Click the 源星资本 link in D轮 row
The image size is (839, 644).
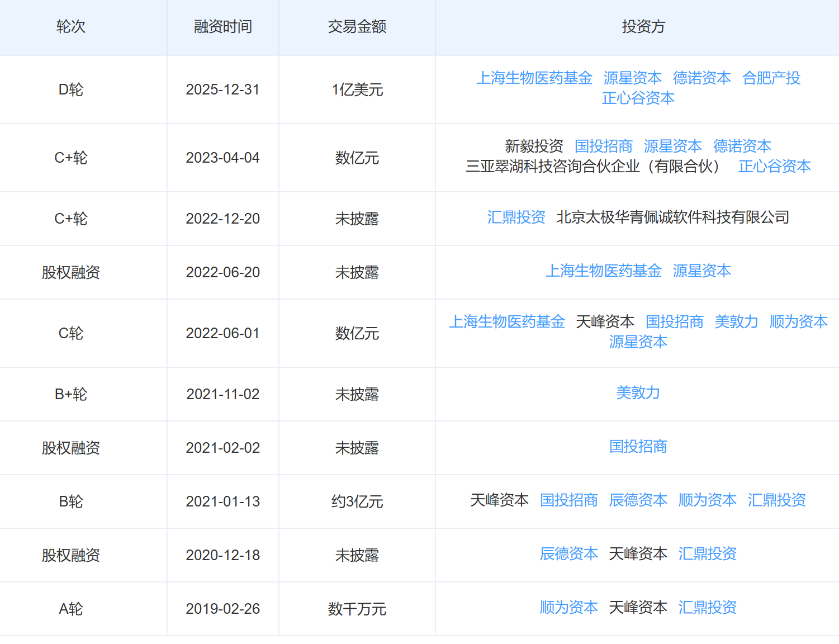click(633, 78)
